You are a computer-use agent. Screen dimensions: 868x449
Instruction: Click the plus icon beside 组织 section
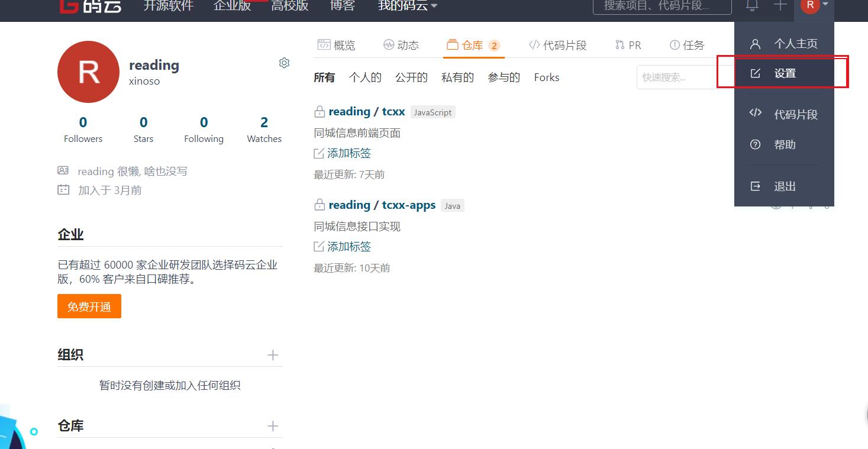click(273, 354)
